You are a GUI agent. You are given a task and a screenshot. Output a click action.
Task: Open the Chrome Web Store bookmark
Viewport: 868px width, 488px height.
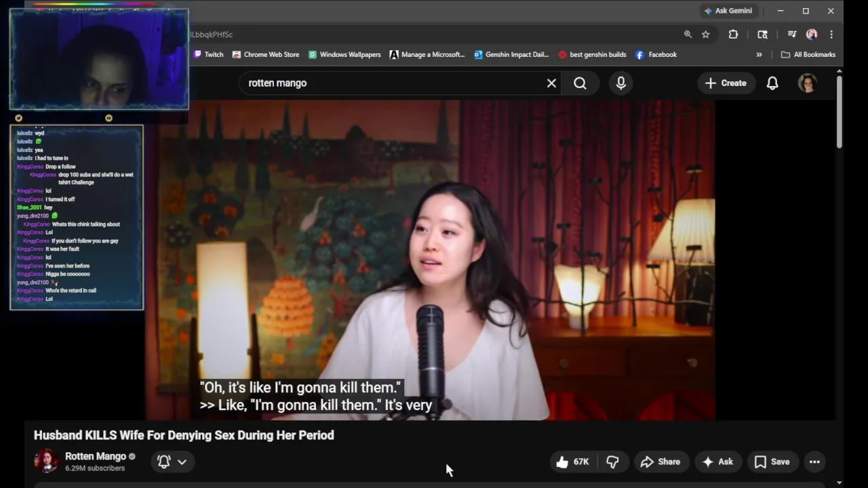tap(265, 55)
